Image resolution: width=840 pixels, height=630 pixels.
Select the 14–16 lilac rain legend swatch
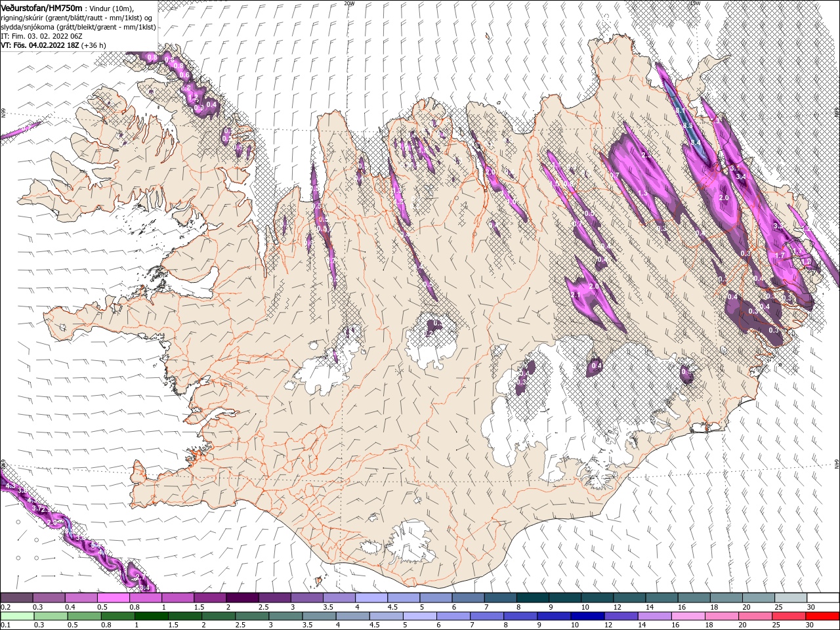click(654, 616)
